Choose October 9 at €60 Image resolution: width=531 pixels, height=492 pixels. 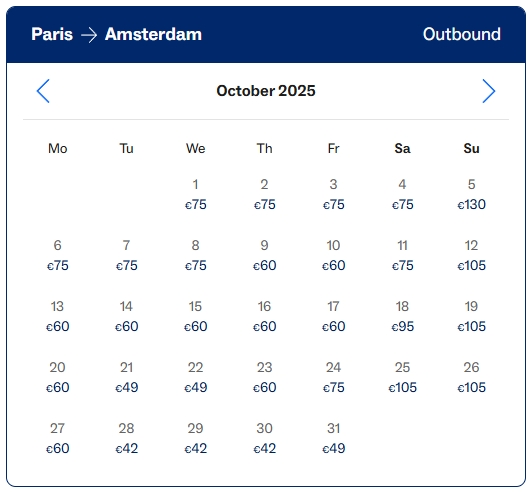tap(264, 255)
